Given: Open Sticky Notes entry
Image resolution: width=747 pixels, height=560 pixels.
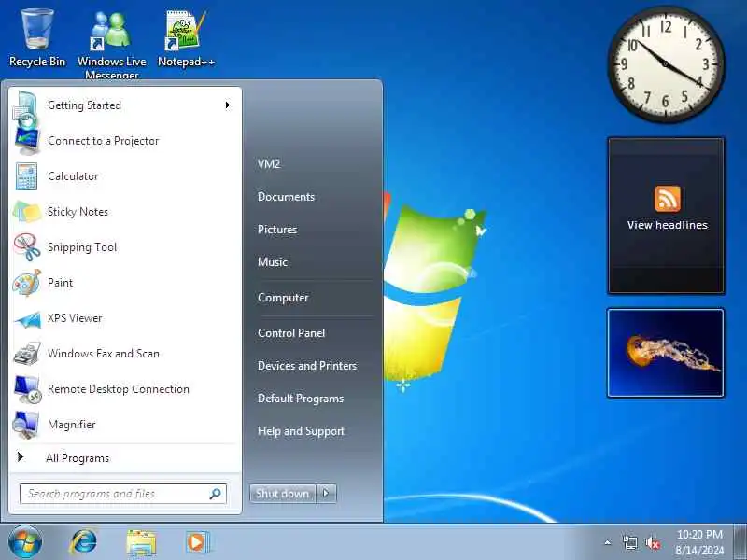Looking at the screenshot, I should [125, 212].
